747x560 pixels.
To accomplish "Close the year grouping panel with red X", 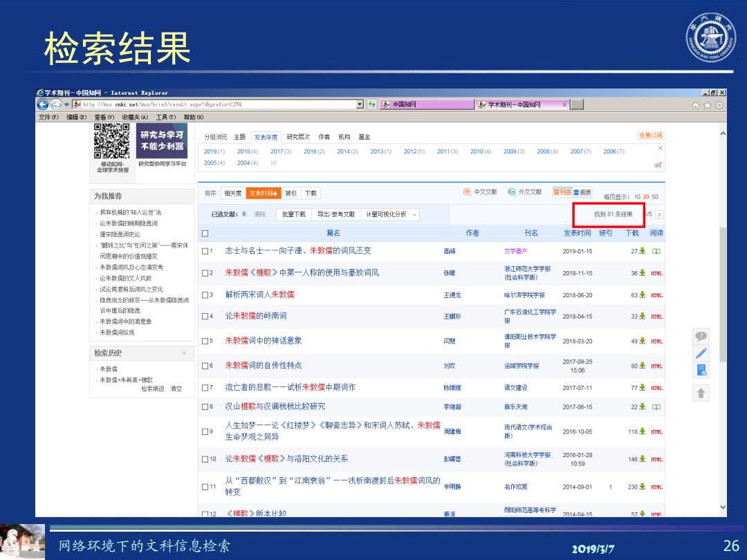I will pos(660,148).
